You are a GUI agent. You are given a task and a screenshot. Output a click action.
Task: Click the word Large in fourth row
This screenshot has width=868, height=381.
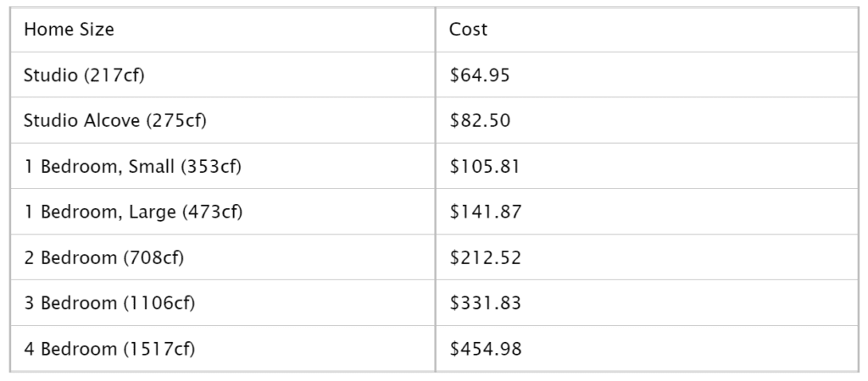coord(153,211)
